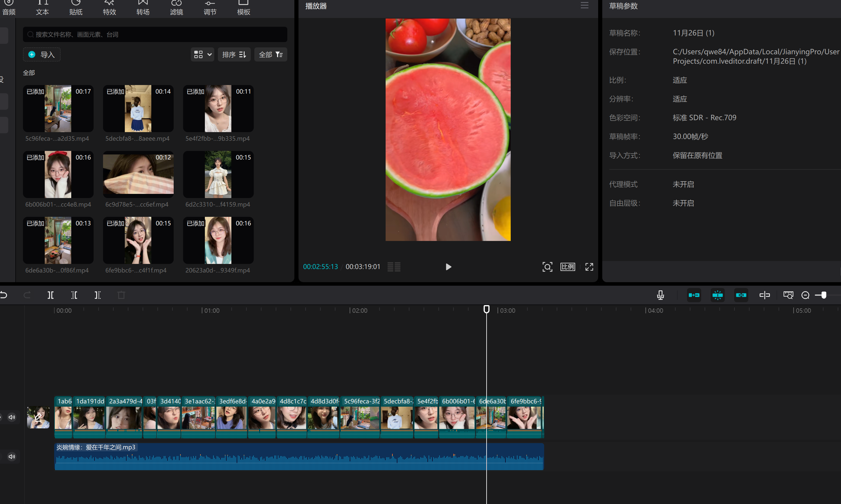Open the 音频 audio tab

[9, 8]
